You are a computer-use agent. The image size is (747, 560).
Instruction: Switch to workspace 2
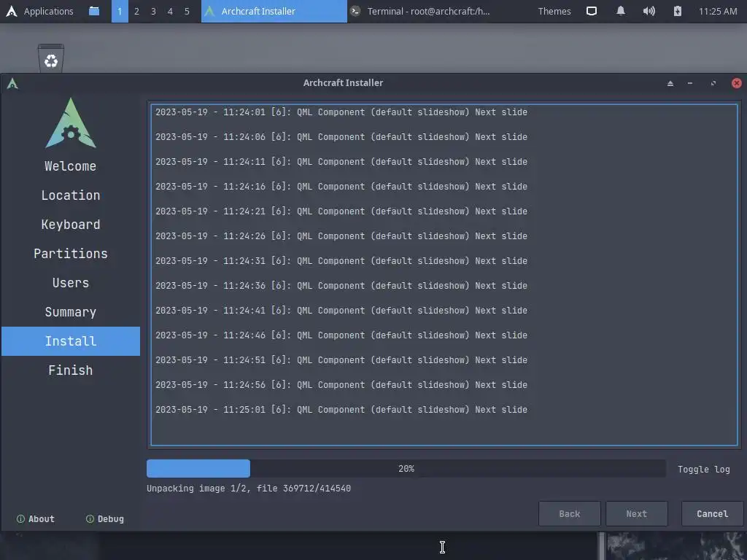[x=136, y=11]
